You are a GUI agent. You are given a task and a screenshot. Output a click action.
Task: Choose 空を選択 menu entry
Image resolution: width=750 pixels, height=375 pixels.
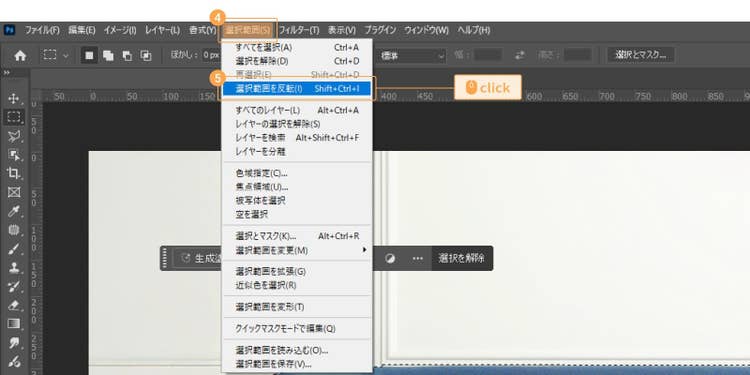[x=297, y=214]
